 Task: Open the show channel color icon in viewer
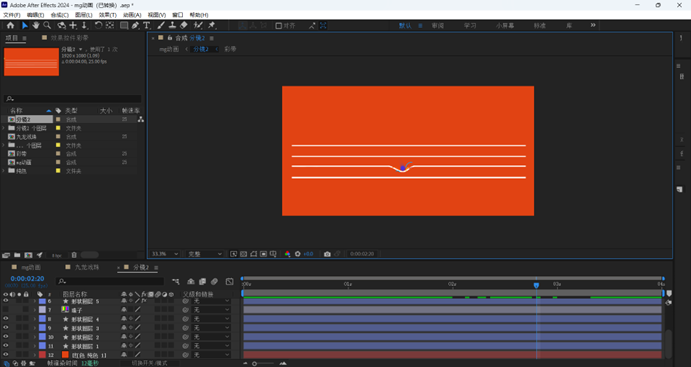pyautogui.click(x=287, y=254)
